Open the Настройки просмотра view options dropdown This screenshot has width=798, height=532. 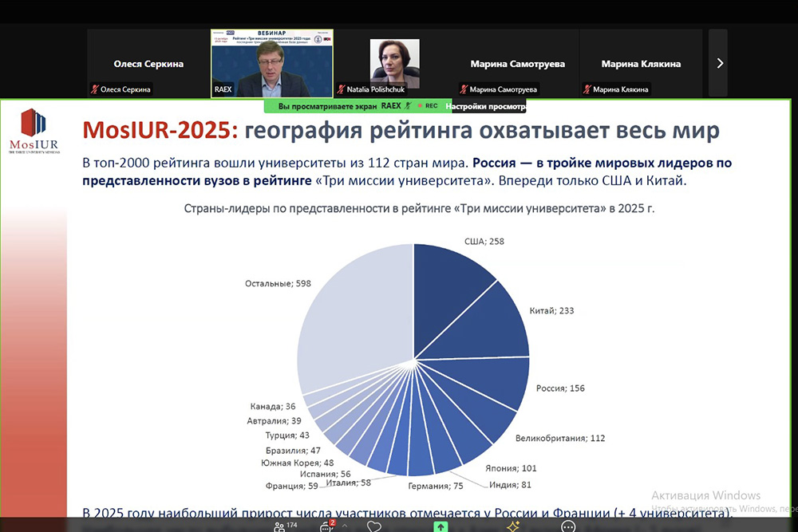485,106
